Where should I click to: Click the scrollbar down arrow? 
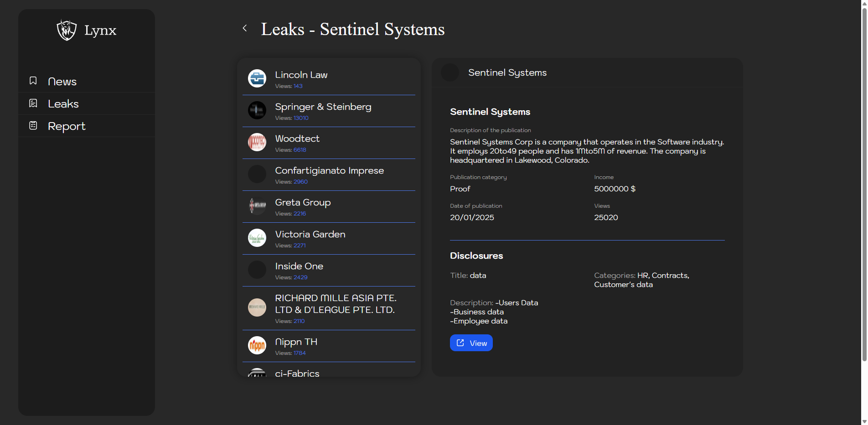(x=864, y=421)
